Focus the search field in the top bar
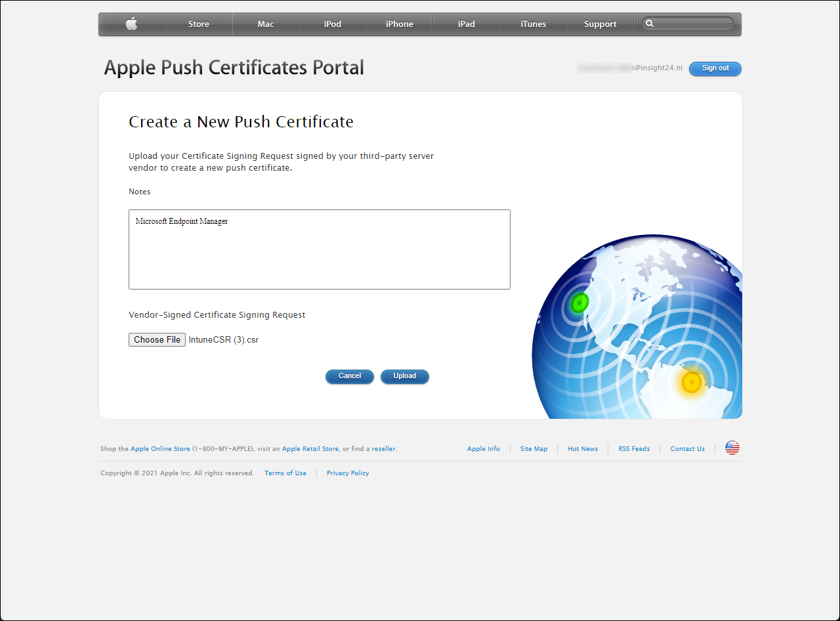The image size is (840, 621). pyautogui.click(x=688, y=24)
